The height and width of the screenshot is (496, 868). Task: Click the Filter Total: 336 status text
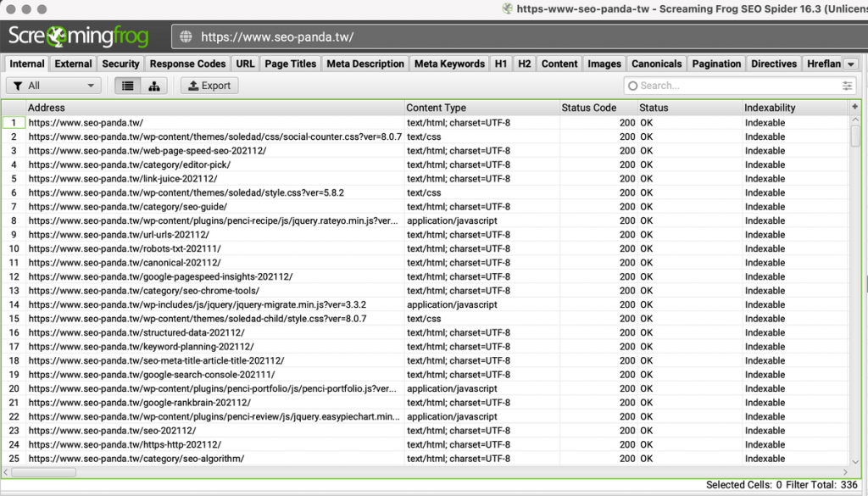(821, 485)
